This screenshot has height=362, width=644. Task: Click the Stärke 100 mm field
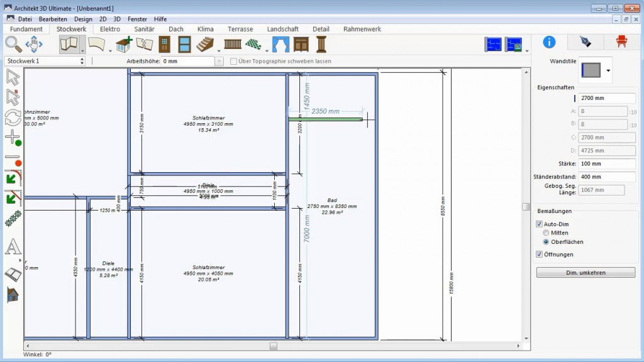point(607,164)
